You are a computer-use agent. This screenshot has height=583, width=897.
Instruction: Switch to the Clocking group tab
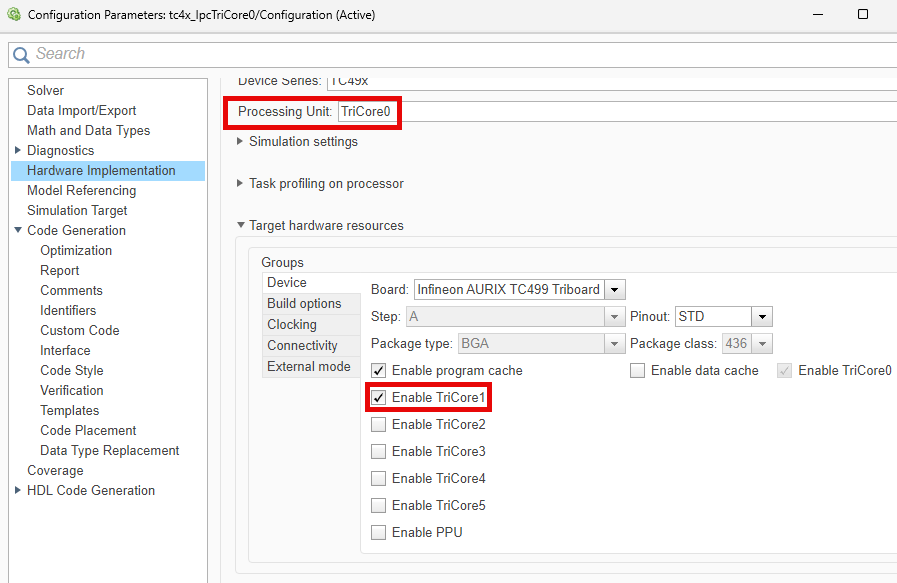tap(291, 324)
